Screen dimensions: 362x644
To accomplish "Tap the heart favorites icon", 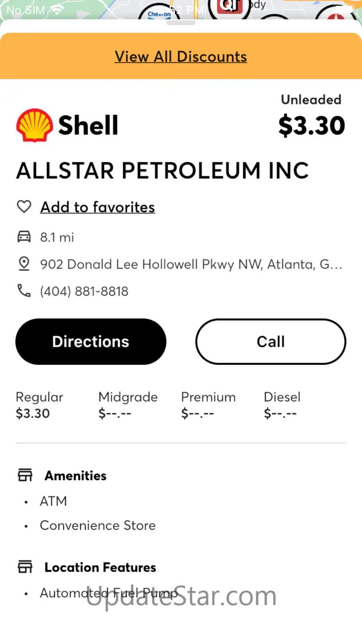I will [24, 207].
